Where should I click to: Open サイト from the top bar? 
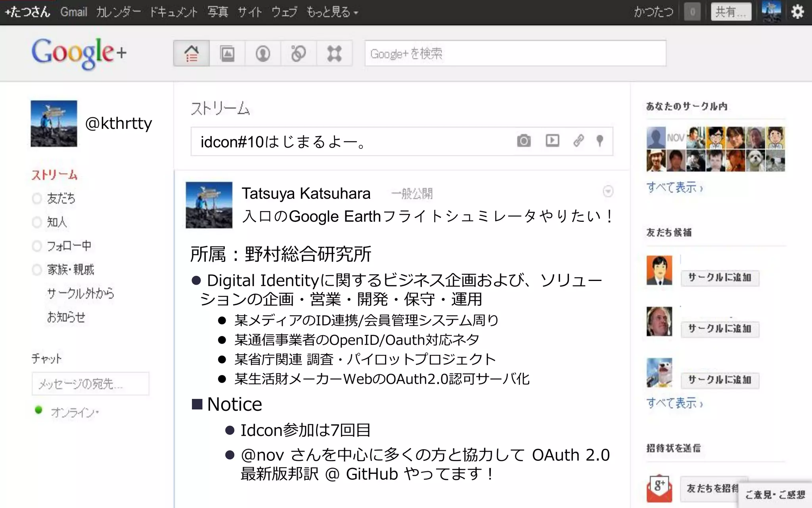250,12
